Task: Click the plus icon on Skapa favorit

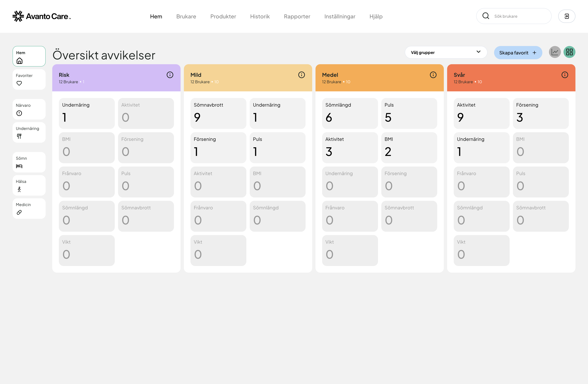Action: 534,53
